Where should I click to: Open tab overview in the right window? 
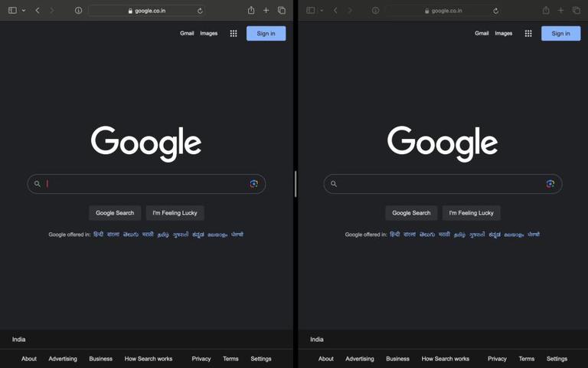pos(577,11)
